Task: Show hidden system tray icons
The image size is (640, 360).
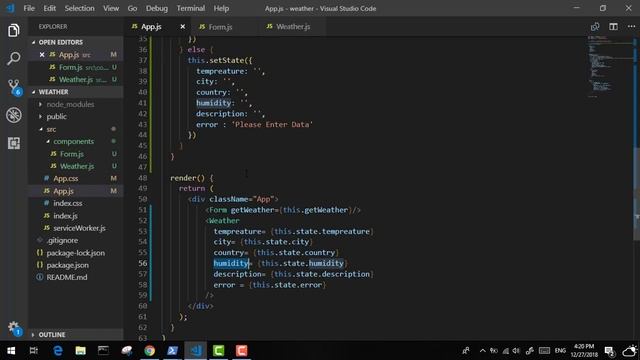Action: click(x=482, y=351)
